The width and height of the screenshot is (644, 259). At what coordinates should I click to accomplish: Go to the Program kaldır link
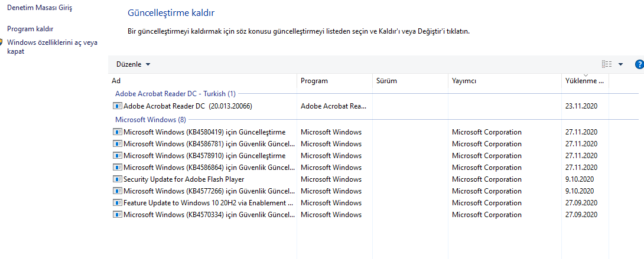tap(30, 29)
